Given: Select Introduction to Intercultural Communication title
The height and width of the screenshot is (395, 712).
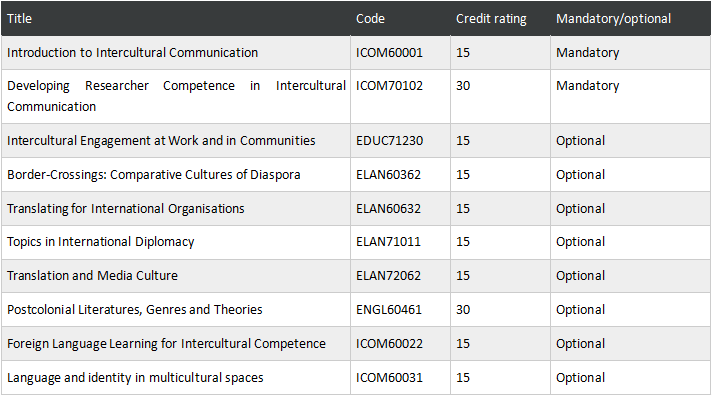Looking at the screenshot, I should (x=133, y=53).
